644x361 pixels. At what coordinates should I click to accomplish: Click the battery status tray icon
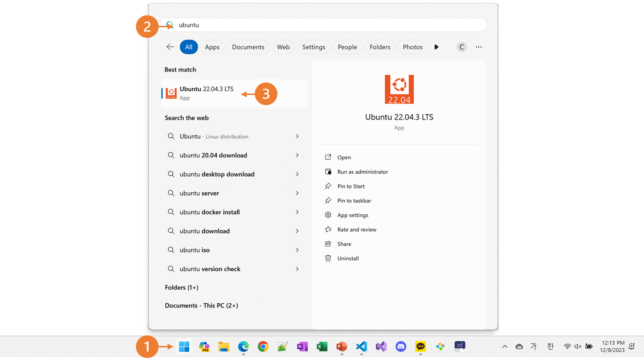pos(589,347)
